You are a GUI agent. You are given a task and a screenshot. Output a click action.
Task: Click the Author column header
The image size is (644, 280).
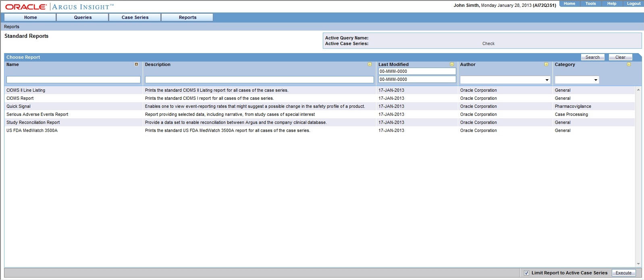468,64
